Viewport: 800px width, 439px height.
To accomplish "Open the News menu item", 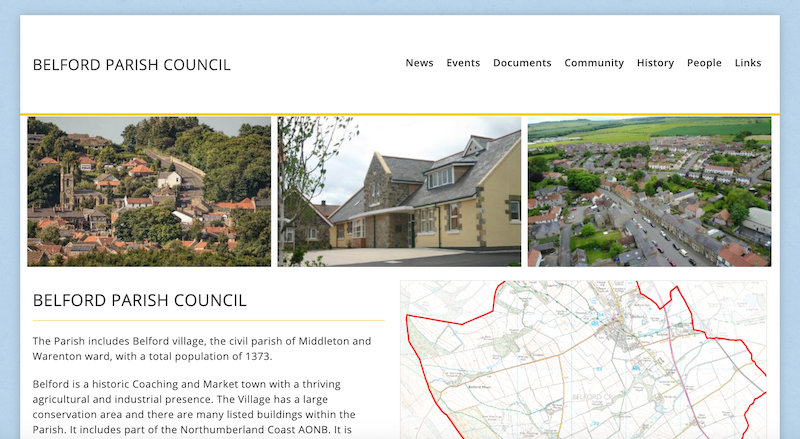I will coord(419,63).
